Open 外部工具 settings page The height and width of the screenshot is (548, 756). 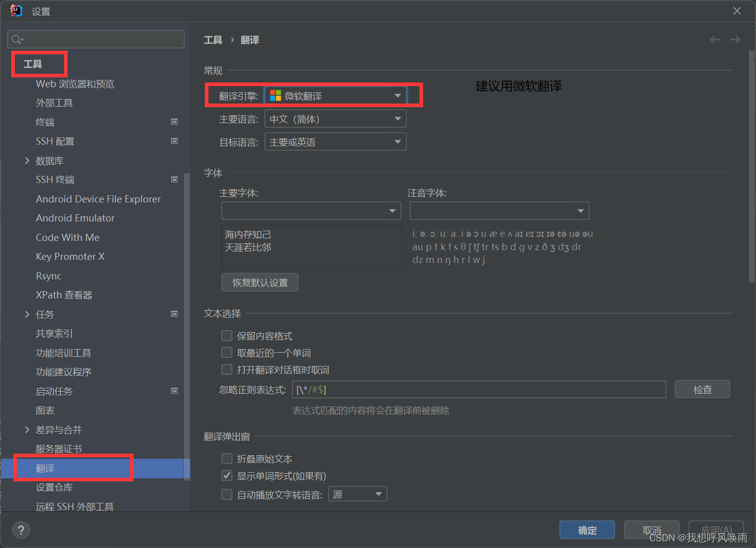coord(54,103)
